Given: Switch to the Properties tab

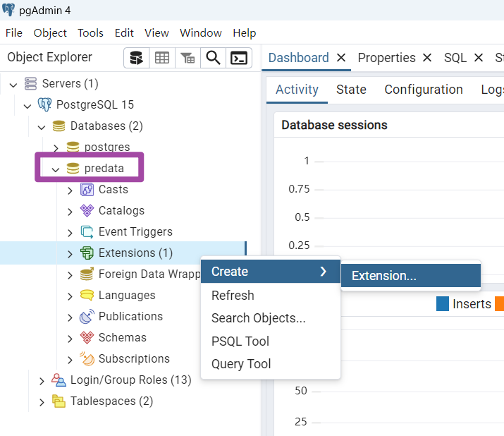Looking at the screenshot, I should coord(387,58).
